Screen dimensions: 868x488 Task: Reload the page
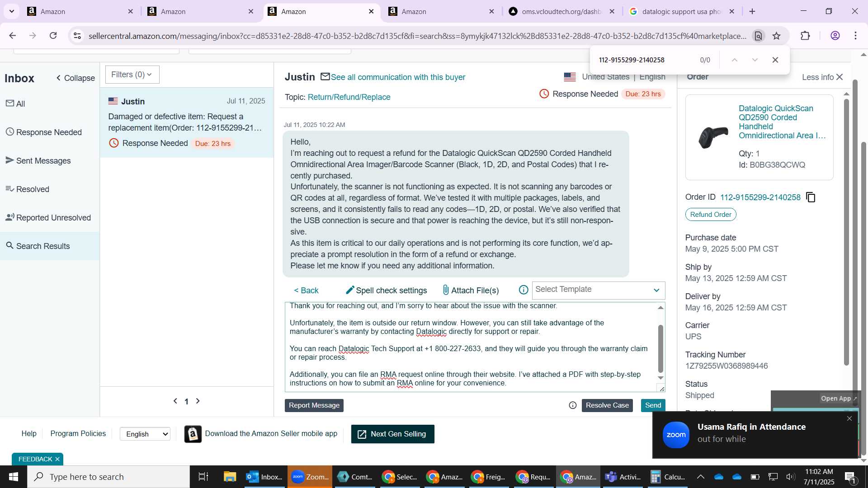point(53,36)
